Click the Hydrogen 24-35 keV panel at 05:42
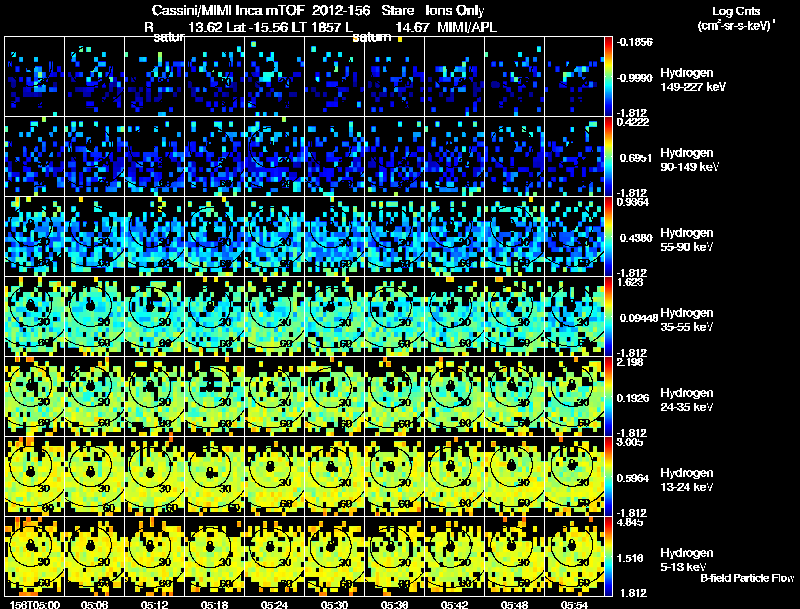800x609 pixels. click(455, 396)
